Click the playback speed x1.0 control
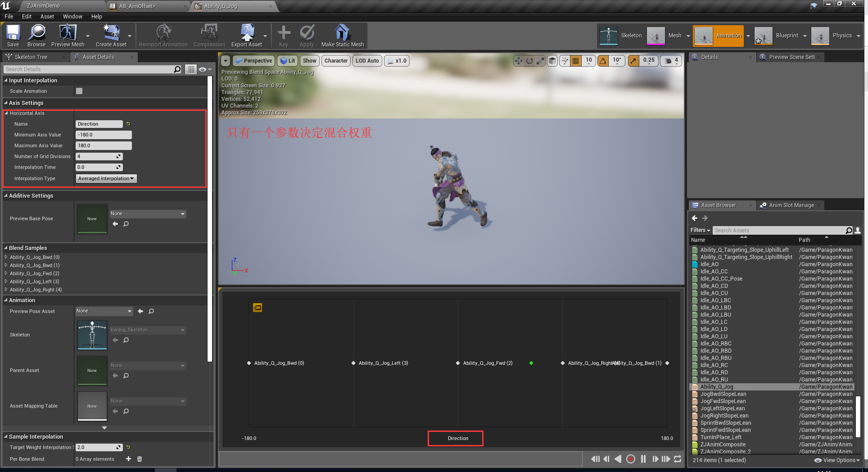The image size is (868, 472). click(397, 60)
